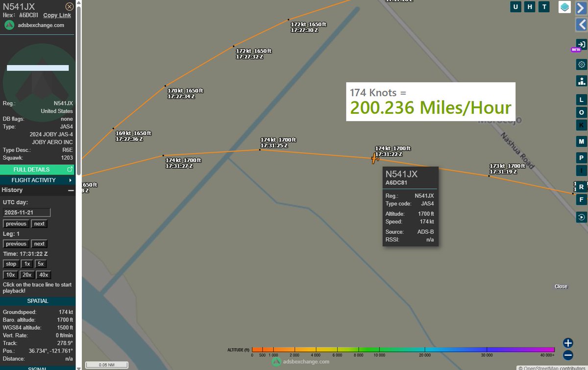The width and height of the screenshot is (588, 370).
Task: Select the orange aircraft icon on map
Action: [x=375, y=158]
